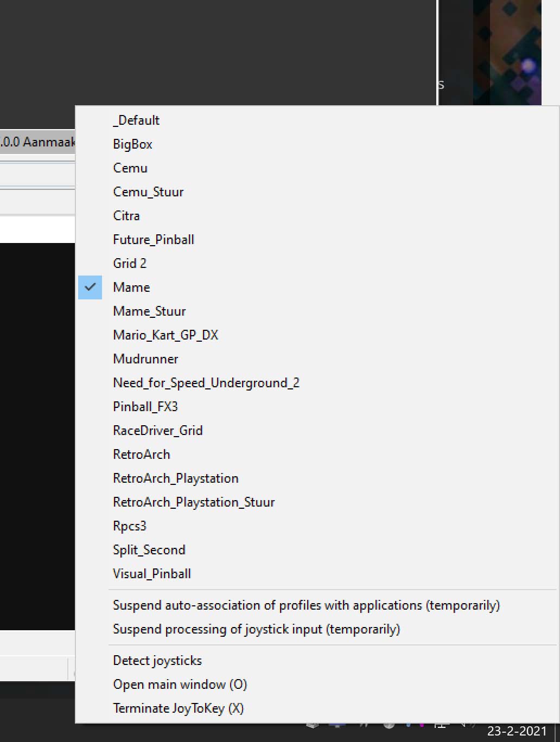Suspend auto-association of profiles with applications
This screenshot has width=560, height=742.
coord(317,605)
